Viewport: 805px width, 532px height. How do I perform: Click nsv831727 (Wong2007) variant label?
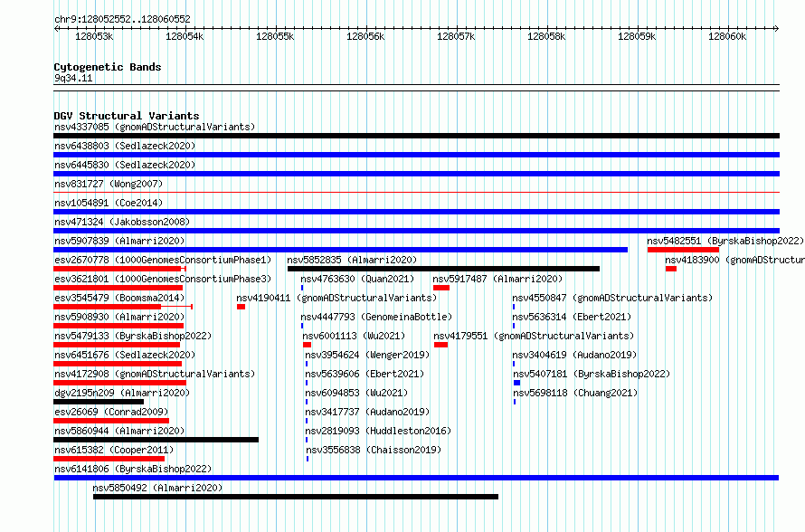[109, 184]
